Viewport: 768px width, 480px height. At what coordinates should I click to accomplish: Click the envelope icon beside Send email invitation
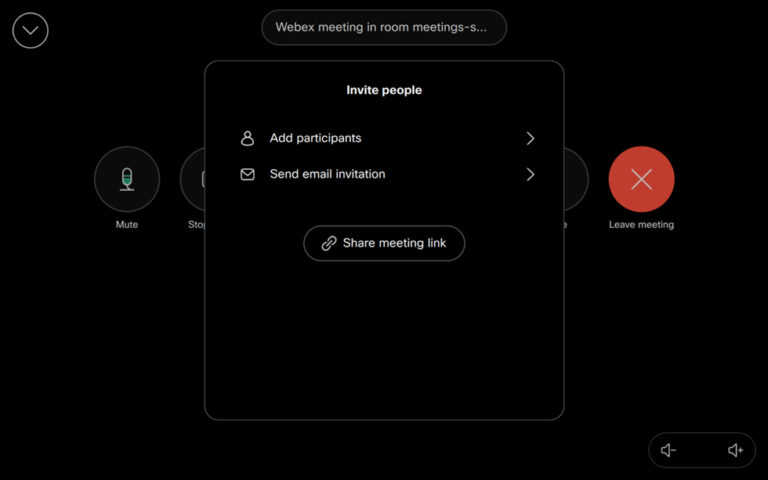248,174
